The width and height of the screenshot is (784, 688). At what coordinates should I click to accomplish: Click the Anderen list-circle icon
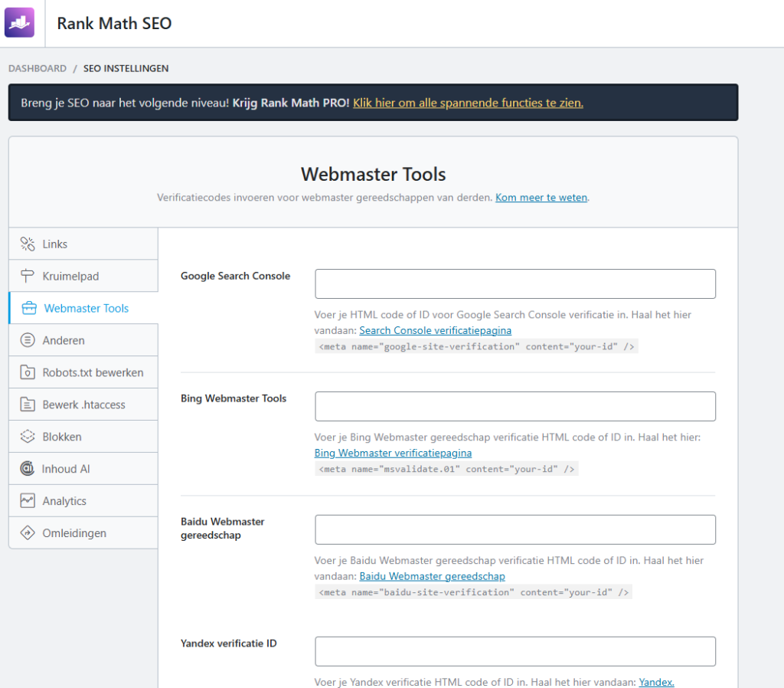pyautogui.click(x=28, y=340)
